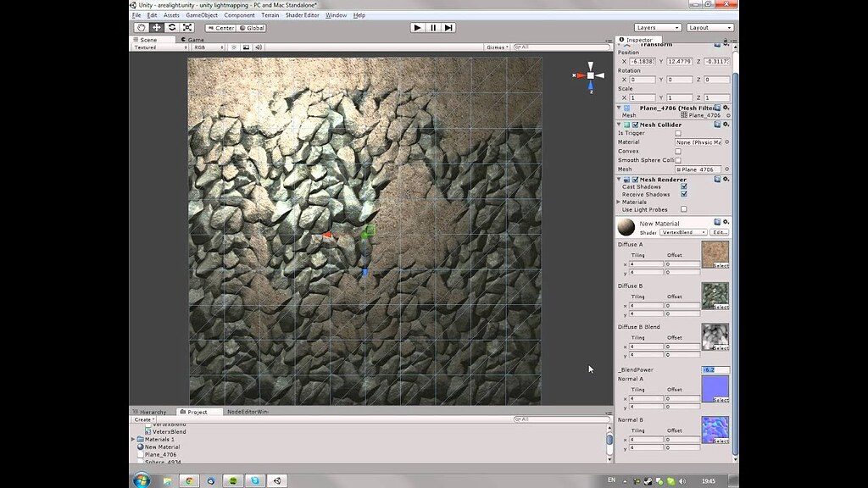Select the Move tool

pyautogui.click(x=157, y=27)
